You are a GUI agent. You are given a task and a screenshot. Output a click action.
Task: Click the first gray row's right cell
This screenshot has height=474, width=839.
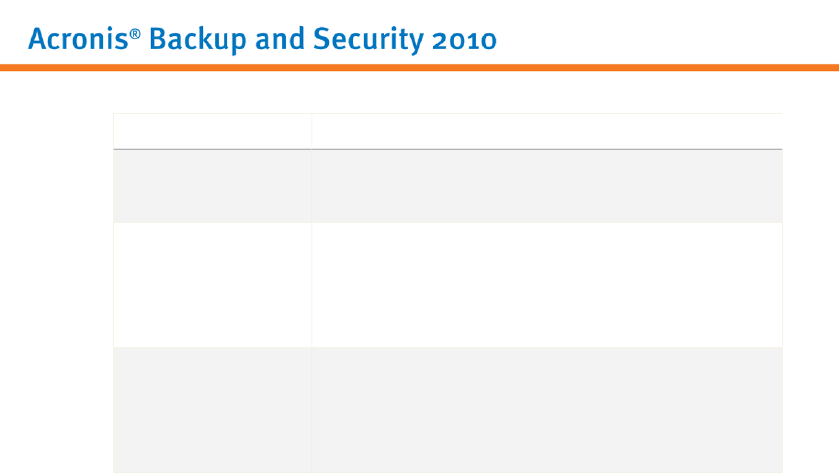pos(546,186)
